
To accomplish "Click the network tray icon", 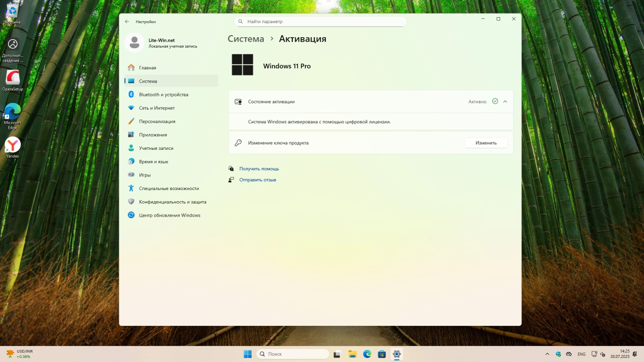I will tap(594, 354).
